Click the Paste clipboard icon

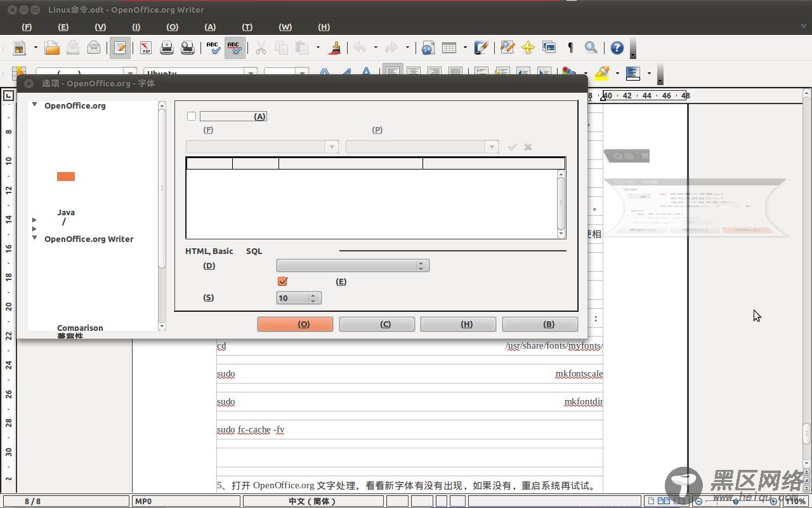tap(303, 48)
